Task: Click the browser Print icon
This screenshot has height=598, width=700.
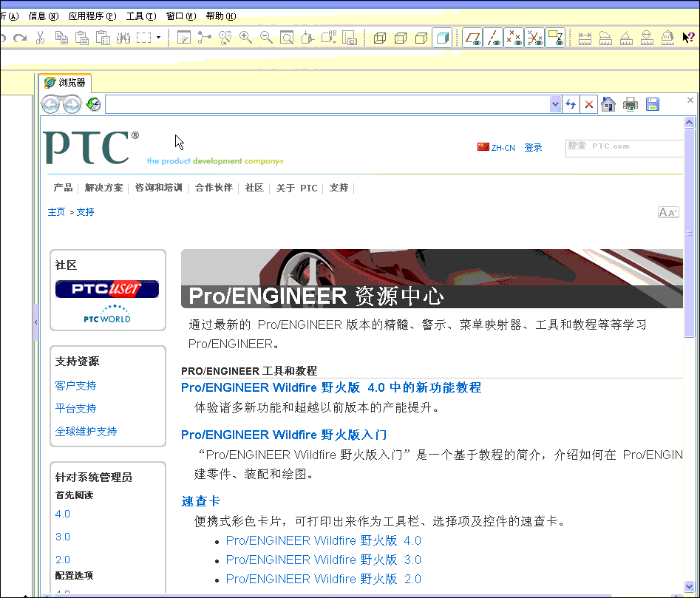Action: point(630,104)
